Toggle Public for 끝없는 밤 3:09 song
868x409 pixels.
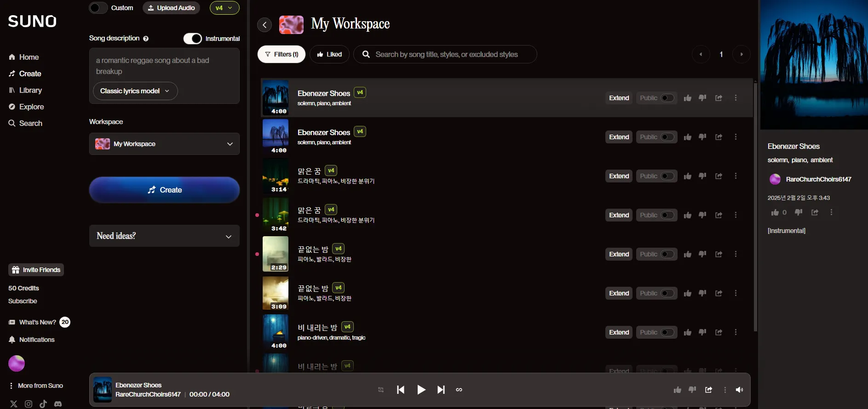pos(667,293)
